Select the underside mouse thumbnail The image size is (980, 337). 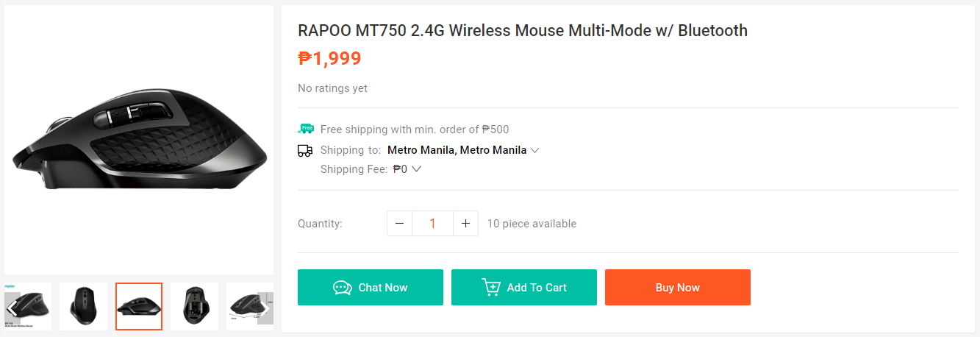pyautogui.click(x=194, y=306)
